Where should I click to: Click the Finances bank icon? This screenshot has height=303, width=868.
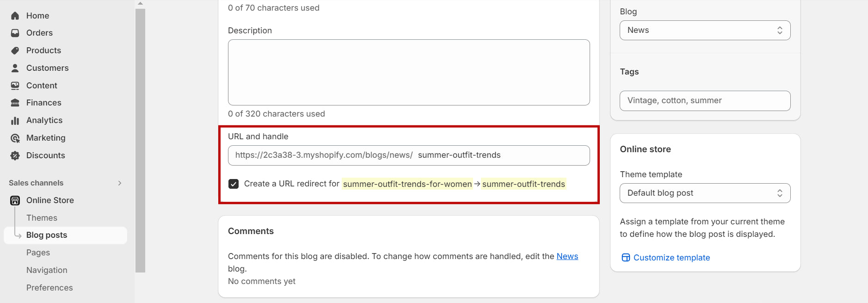(x=15, y=103)
